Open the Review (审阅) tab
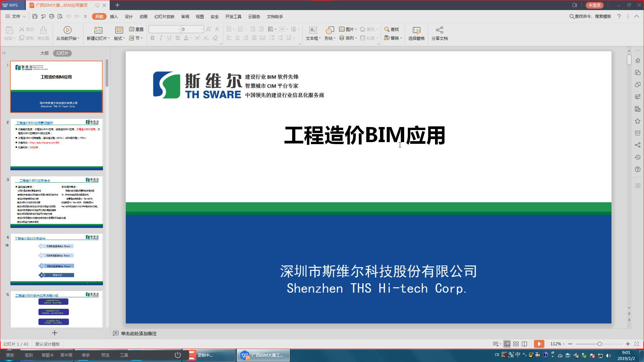 point(185,16)
